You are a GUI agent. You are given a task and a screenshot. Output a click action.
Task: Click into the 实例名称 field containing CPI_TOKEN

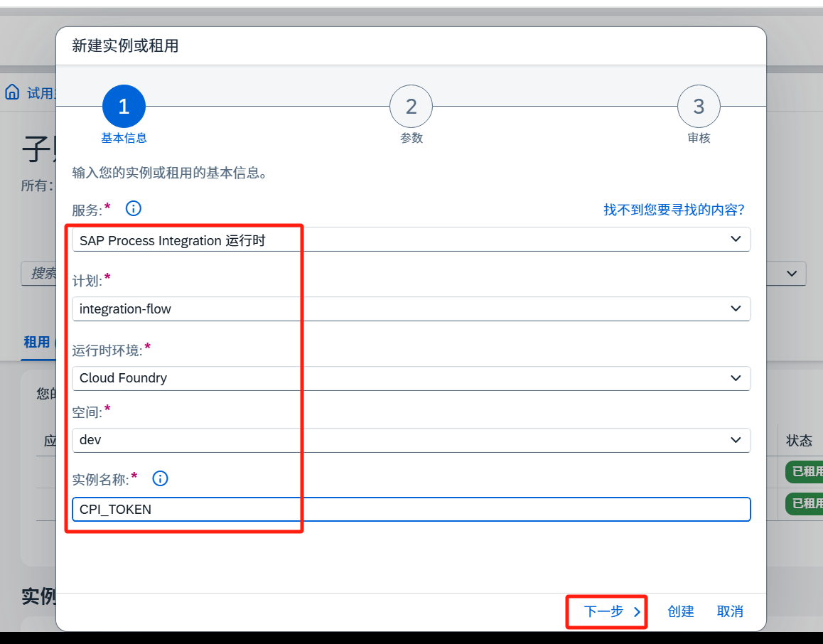pos(411,509)
